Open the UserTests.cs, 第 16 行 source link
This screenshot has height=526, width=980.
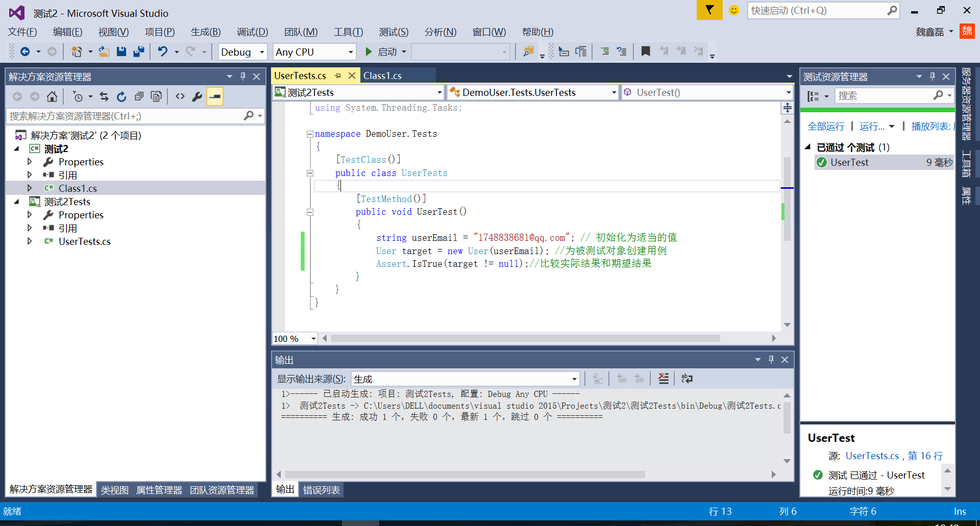(894, 456)
